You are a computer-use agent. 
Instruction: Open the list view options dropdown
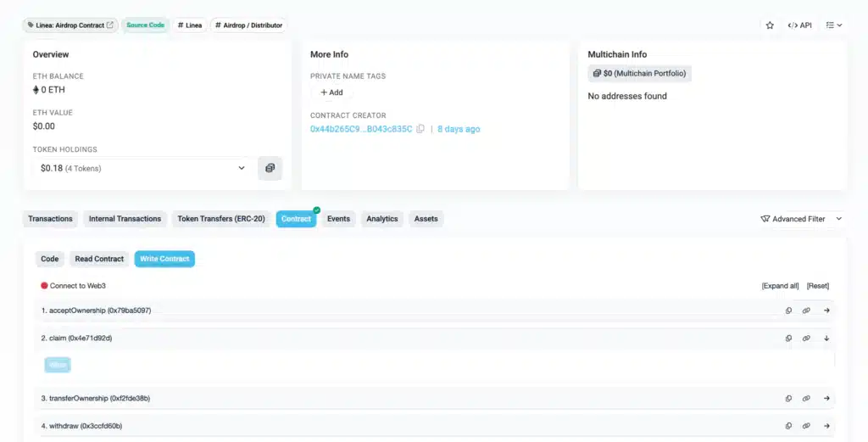pos(834,25)
